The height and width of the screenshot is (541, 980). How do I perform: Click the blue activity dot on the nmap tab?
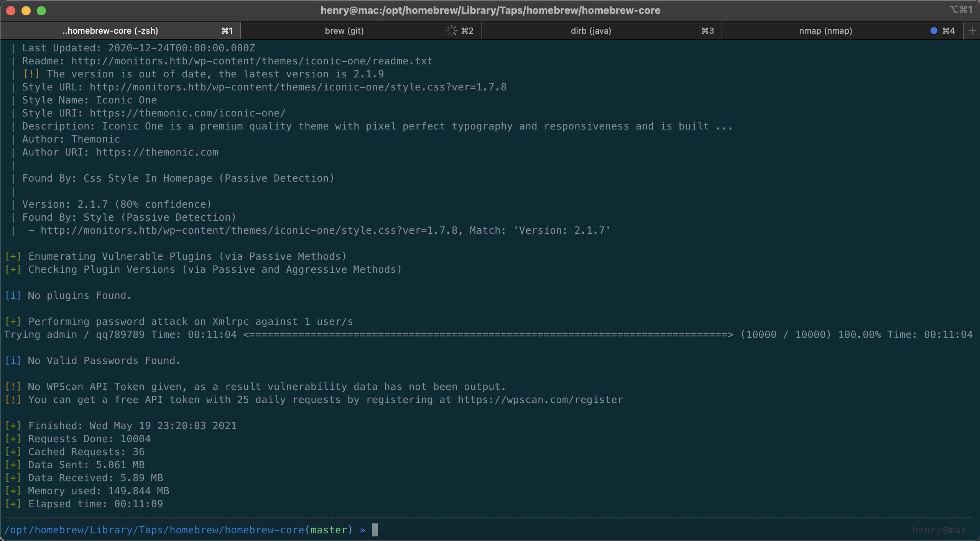tap(934, 31)
